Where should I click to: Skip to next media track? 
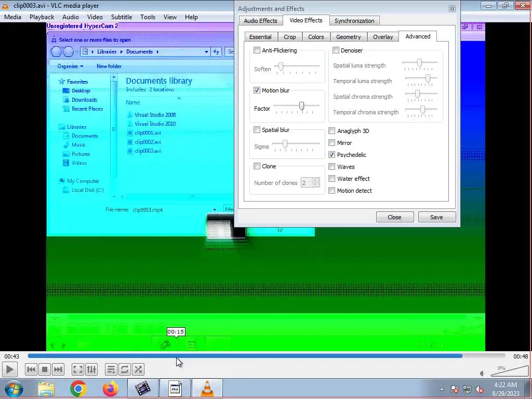pyautogui.click(x=58, y=369)
